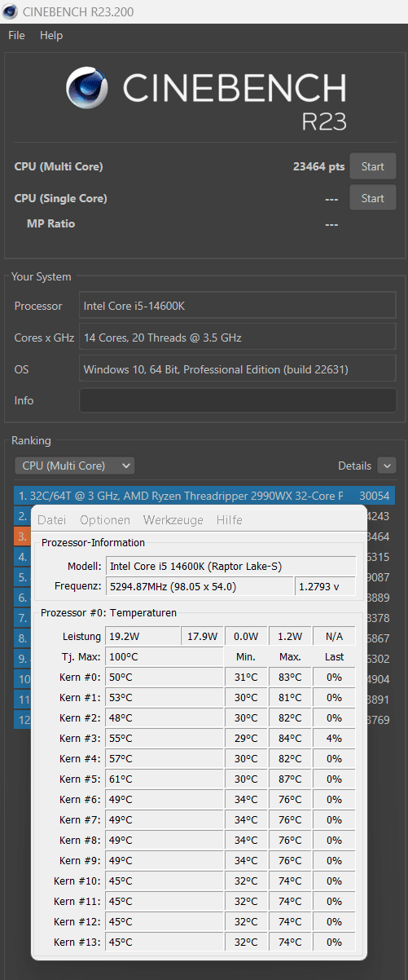Click the power value 17.9W
Viewport: 408px width, 980px height.
coord(201,636)
